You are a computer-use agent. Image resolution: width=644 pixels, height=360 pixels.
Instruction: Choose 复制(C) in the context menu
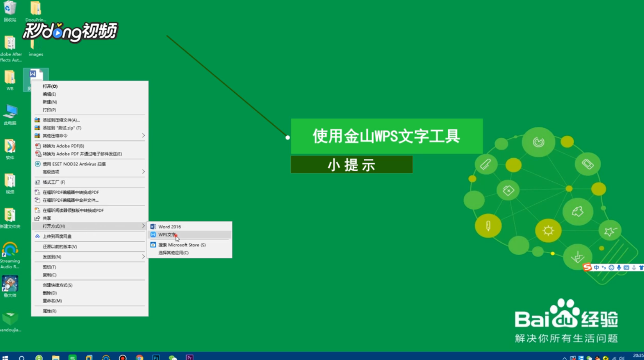click(90, 275)
